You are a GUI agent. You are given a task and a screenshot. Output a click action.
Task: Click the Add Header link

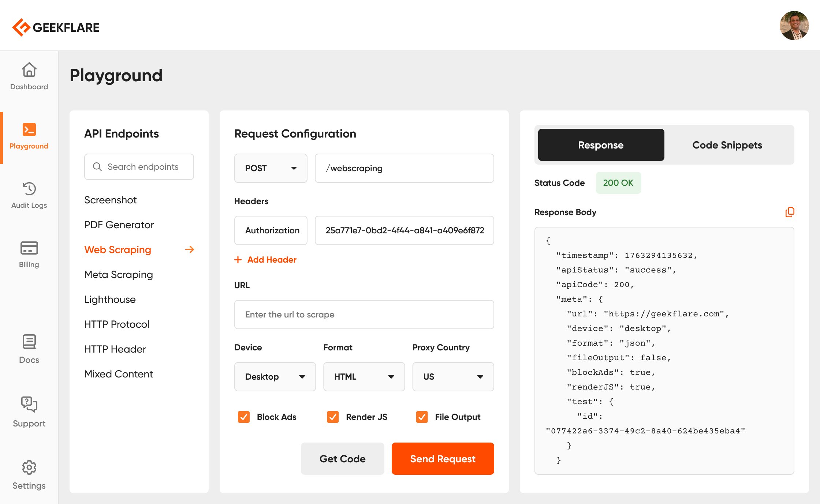(266, 259)
